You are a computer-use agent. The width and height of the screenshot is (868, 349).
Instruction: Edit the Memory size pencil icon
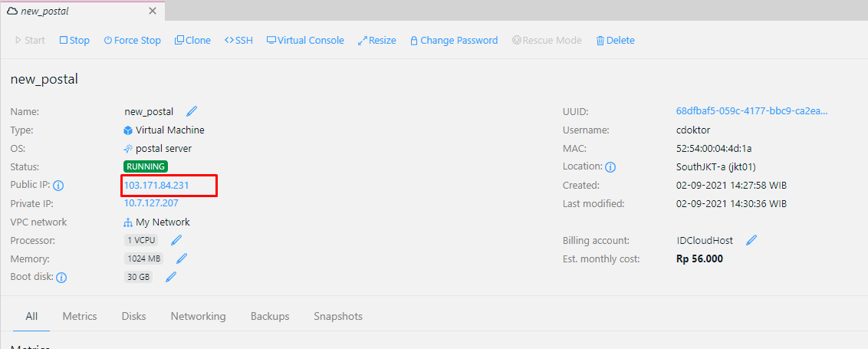182,258
